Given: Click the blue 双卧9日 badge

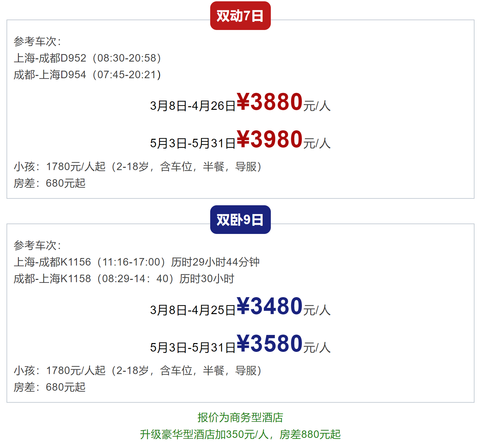Looking at the screenshot, I should (241, 220).
